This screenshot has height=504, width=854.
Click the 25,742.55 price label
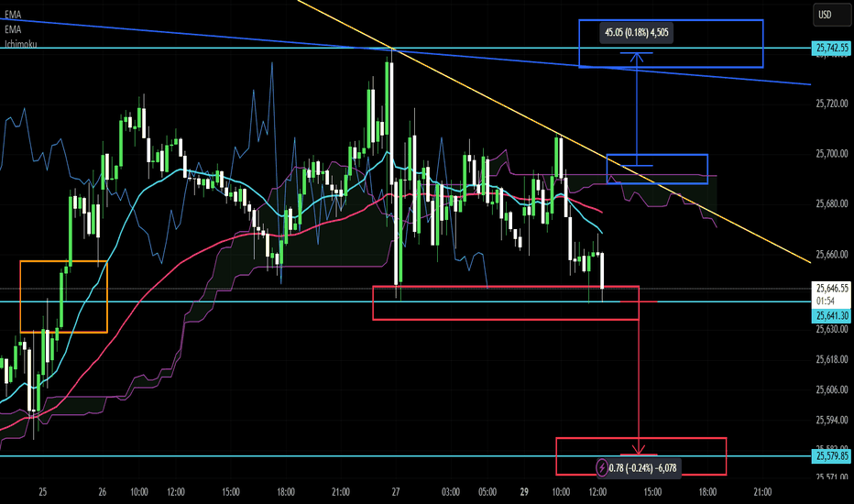click(831, 48)
